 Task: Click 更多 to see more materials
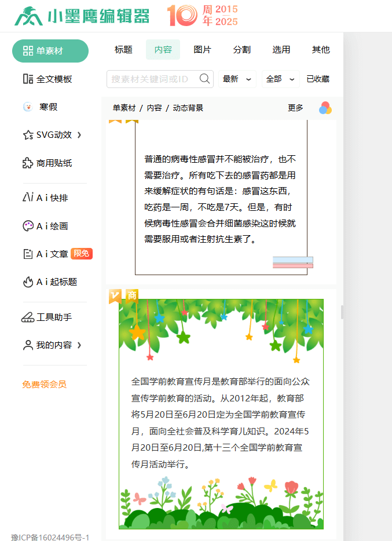tap(295, 108)
